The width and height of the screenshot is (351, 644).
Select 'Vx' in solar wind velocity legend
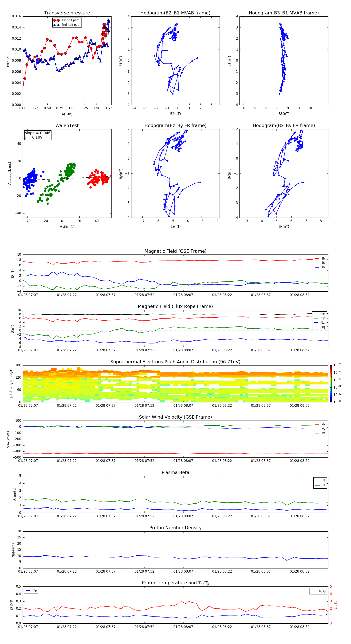pyautogui.click(x=320, y=424)
